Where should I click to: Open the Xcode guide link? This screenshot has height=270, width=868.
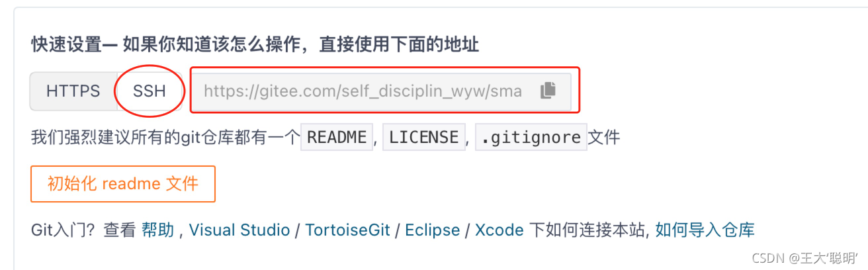click(x=499, y=230)
